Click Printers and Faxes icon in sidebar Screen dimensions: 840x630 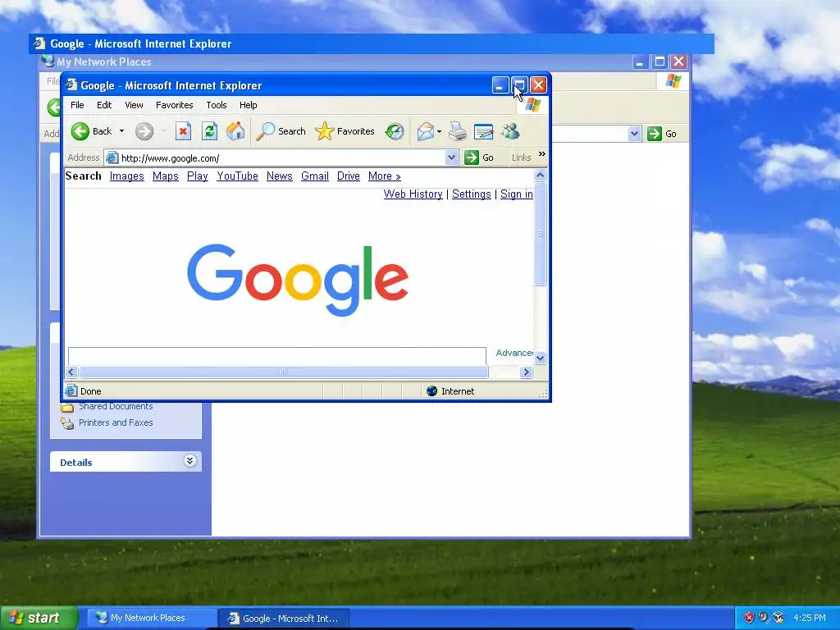[67, 423]
